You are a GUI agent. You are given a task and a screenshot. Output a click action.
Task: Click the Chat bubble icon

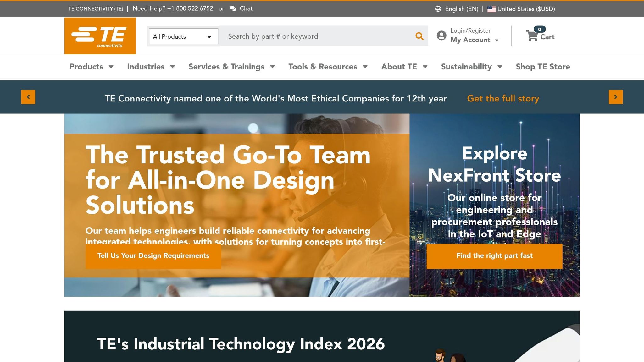tap(233, 8)
